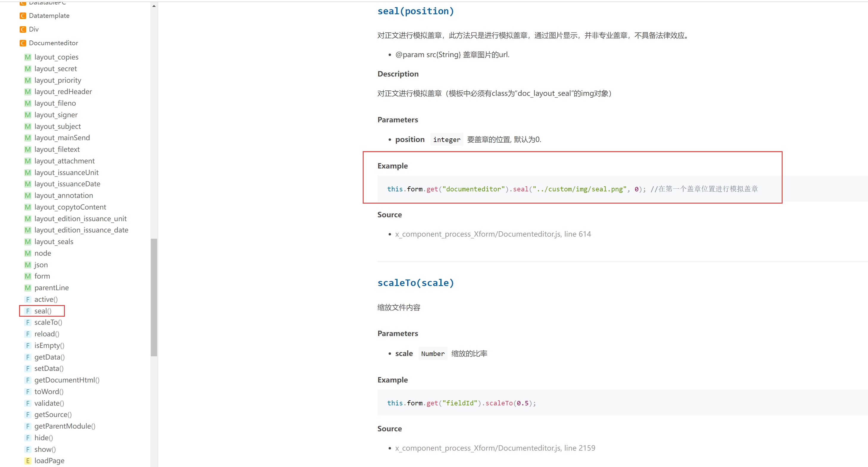Click the orange C icon beside Datatemplate
This screenshot has height=467, width=868.
coord(23,16)
